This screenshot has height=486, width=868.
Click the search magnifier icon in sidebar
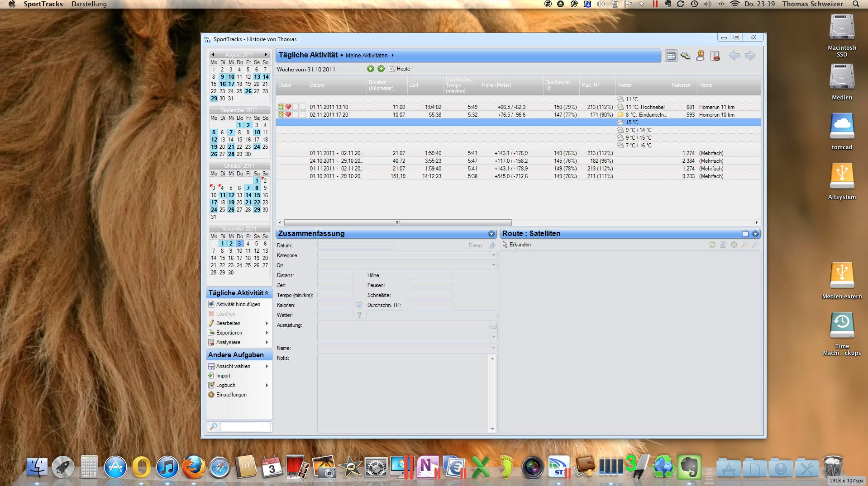pyautogui.click(x=213, y=427)
